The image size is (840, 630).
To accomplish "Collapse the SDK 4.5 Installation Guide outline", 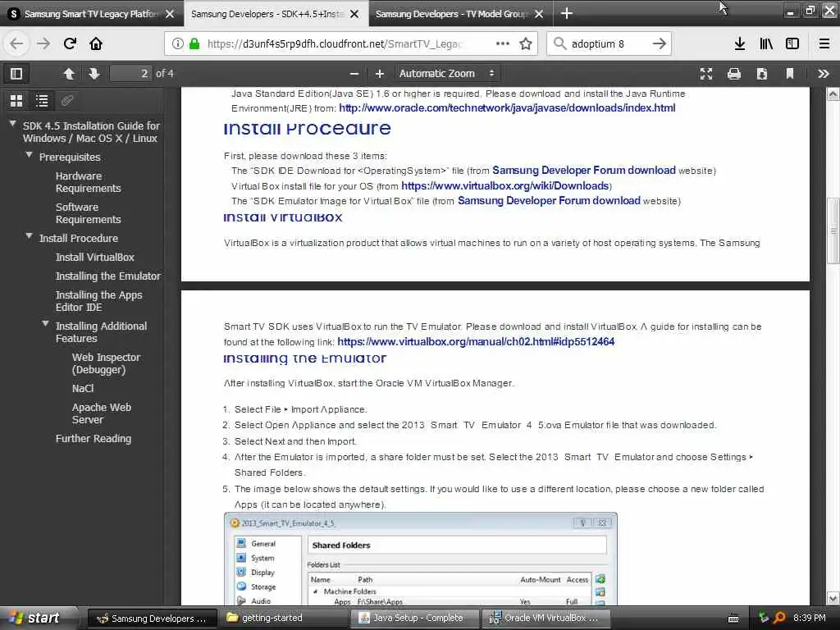I will pyautogui.click(x=12, y=124).
